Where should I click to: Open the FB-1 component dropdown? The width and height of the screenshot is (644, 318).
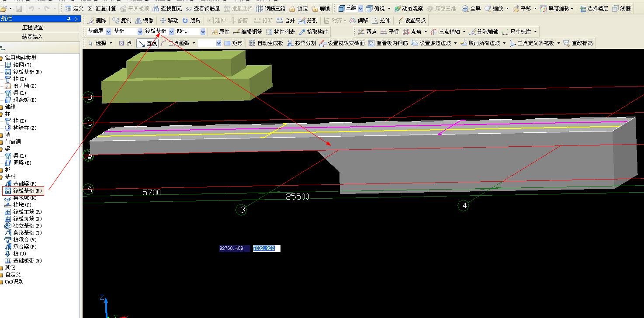click(x=203, y=32)
